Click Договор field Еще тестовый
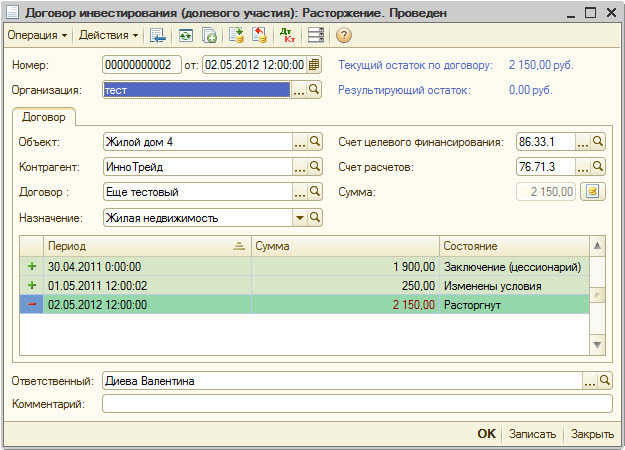The height and width of the screenshot is (450, 625). pos(198,192)
